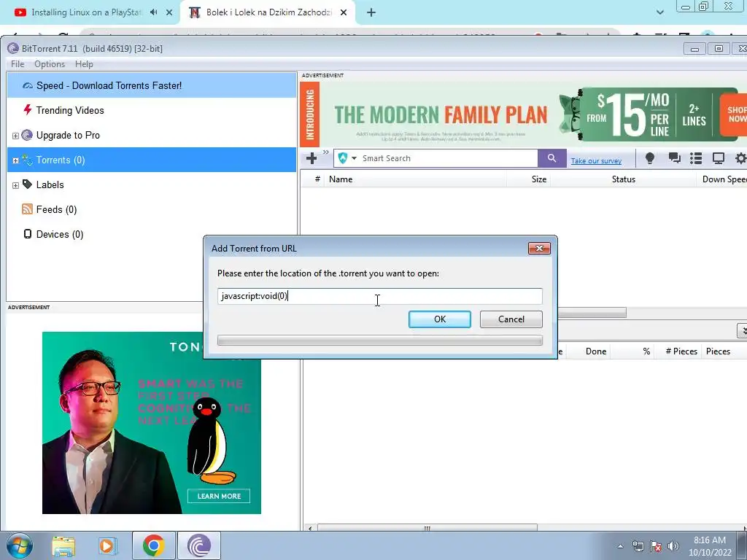Open Windows Media Player from taskbar
The width and height of the screenshot is (747, 560).
pos(108,545)
